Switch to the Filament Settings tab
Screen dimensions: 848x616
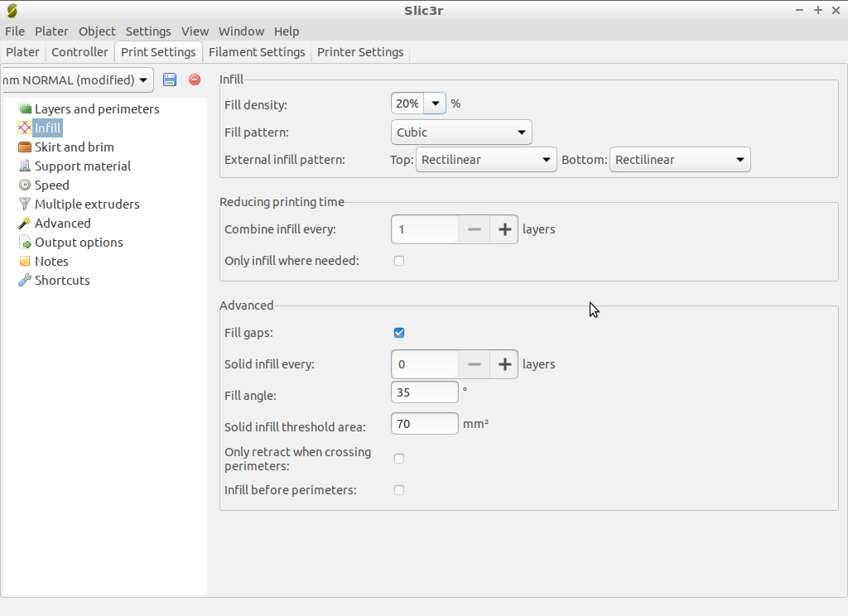[x=257, y=52]
